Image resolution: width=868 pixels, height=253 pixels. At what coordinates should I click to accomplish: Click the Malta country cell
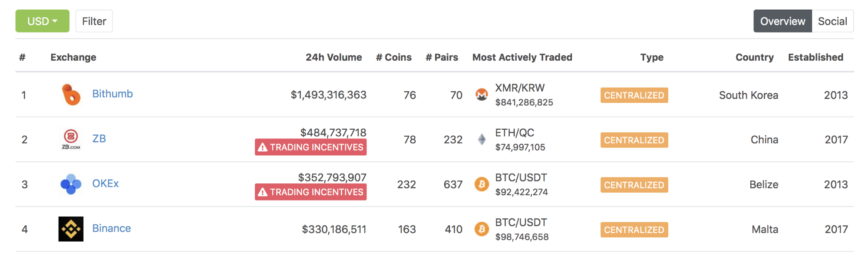click(765, 229)
